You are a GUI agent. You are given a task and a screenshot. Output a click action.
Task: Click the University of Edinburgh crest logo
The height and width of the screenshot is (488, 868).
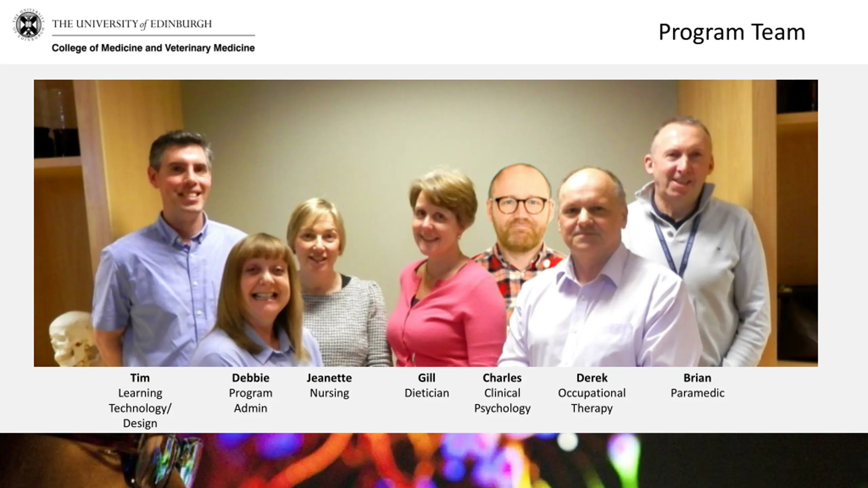pos(28,25)
